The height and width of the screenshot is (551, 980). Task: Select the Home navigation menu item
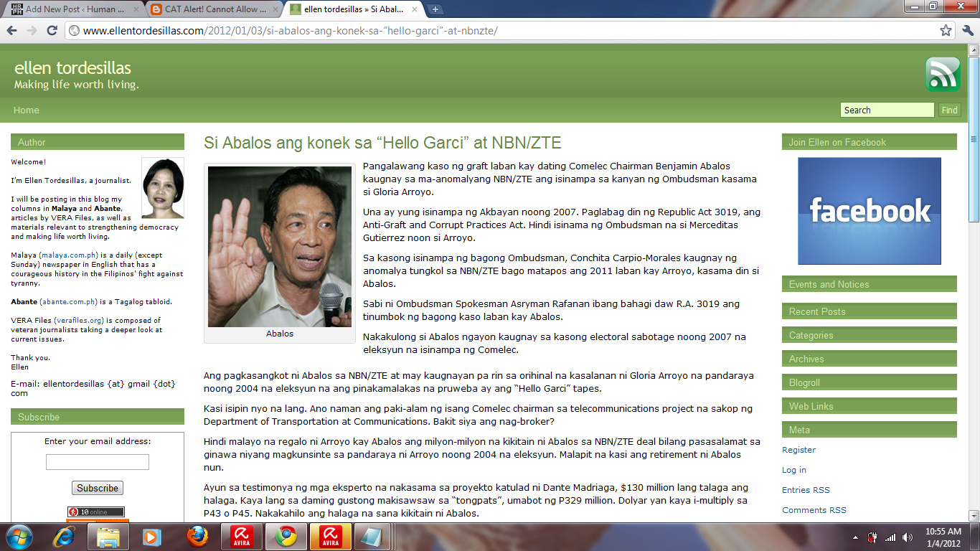(x=27, y=110)
